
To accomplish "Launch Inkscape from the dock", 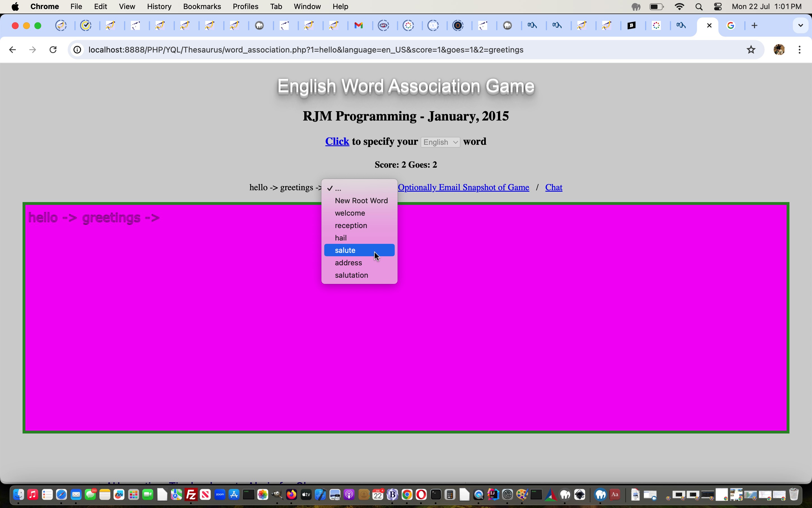I will (x=579, y=494).
